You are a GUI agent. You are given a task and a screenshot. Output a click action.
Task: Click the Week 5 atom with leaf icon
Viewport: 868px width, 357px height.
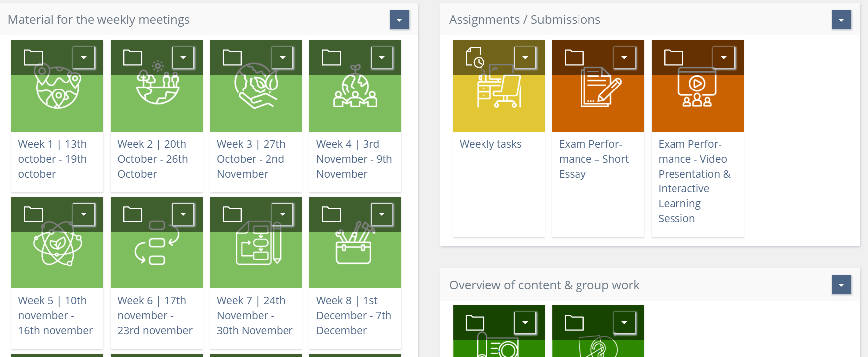[x=57, y=245]
